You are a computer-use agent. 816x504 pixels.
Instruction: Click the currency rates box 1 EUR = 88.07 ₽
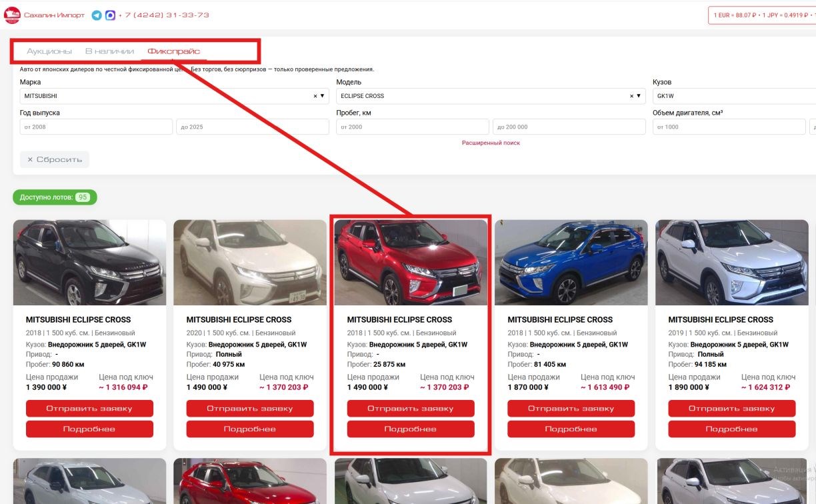pos(762,15)
